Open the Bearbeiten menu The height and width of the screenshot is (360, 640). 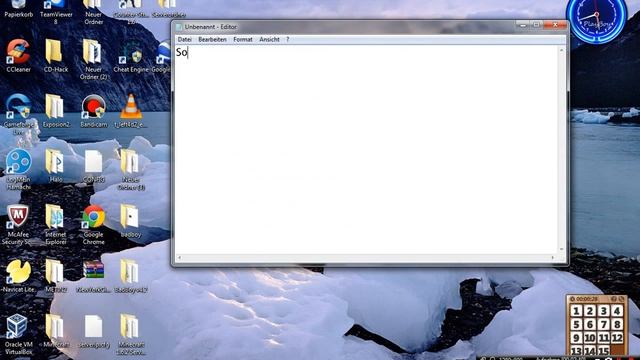(212, 39)
